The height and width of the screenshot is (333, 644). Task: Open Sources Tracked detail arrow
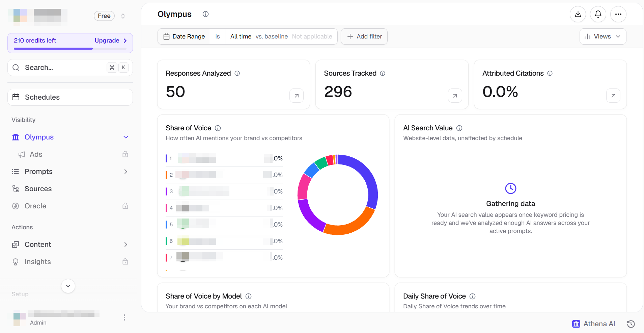point(455,96)
